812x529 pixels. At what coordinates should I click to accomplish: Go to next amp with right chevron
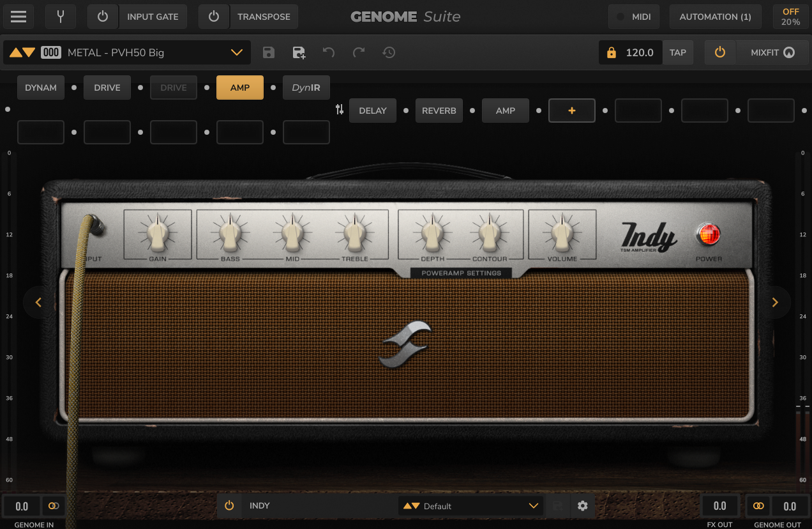coord(775,302)
